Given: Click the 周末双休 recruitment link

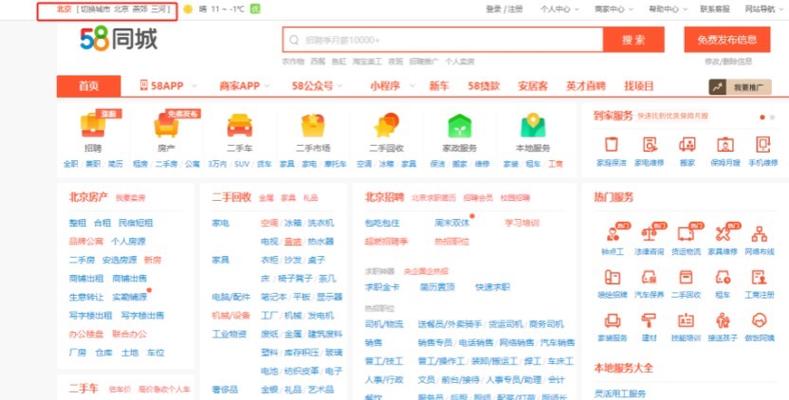Looking at the screenshot, I should 452,222.
